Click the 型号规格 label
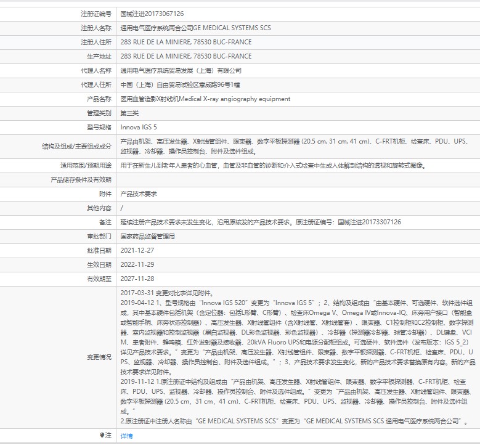This screenshot has width=480, height=448. [99, 128]
